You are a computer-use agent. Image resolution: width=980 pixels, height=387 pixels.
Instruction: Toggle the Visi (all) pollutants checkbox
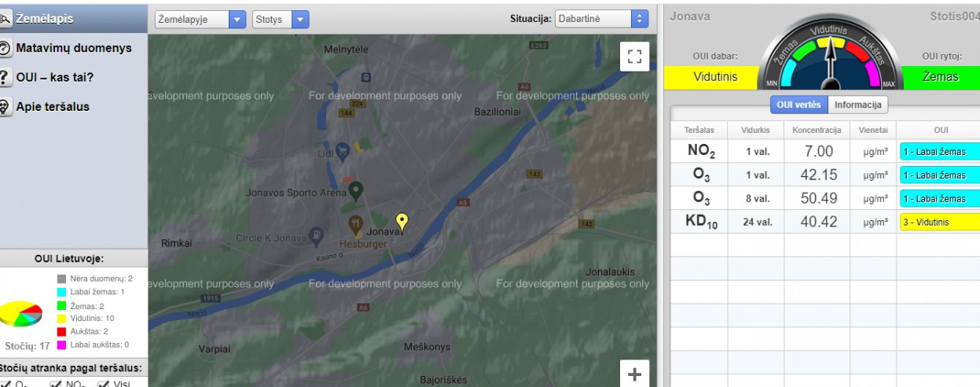click(x=103, y=384)
